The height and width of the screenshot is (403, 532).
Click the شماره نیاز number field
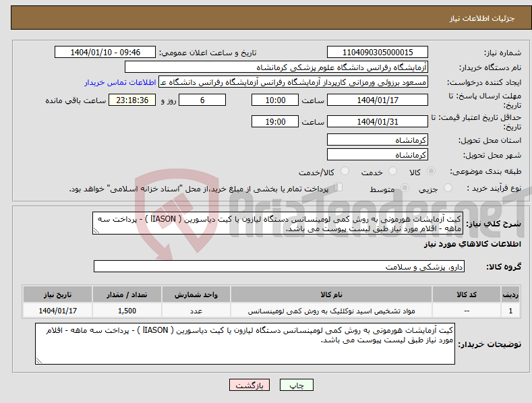378,53
